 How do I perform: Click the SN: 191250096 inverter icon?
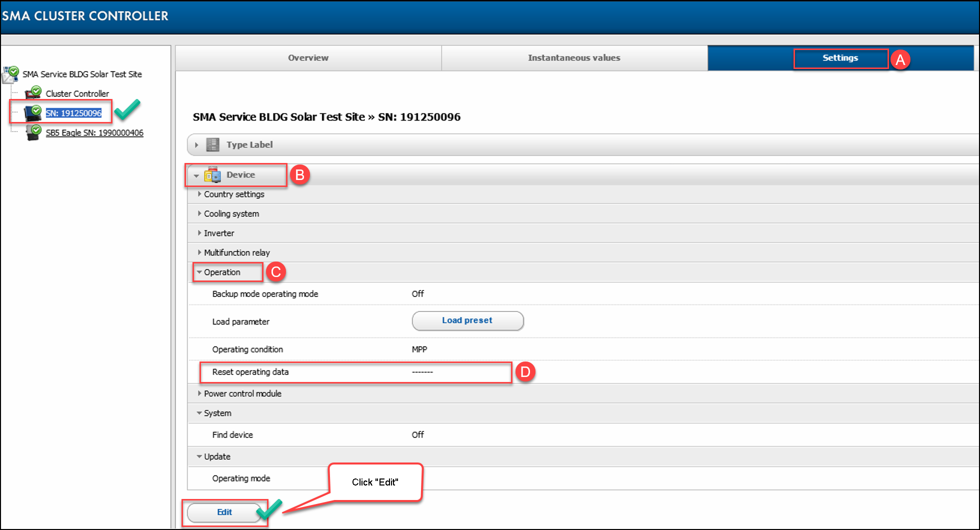[x=33, y=113]
